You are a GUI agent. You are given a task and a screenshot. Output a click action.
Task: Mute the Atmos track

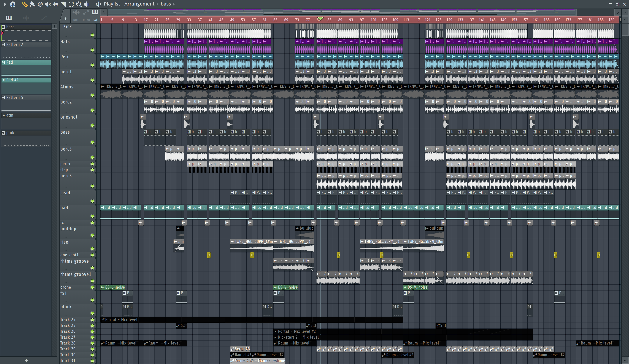tap(92, 95)
